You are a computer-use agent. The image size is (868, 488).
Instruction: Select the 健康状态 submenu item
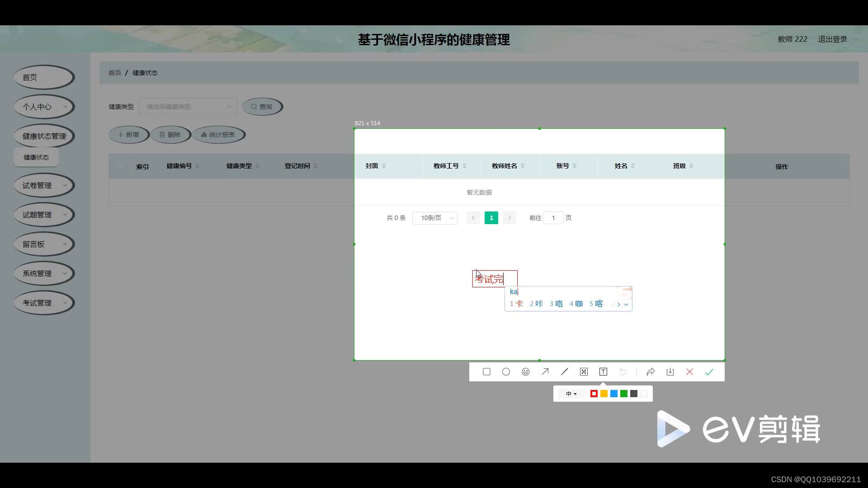[x=36, y=157]
